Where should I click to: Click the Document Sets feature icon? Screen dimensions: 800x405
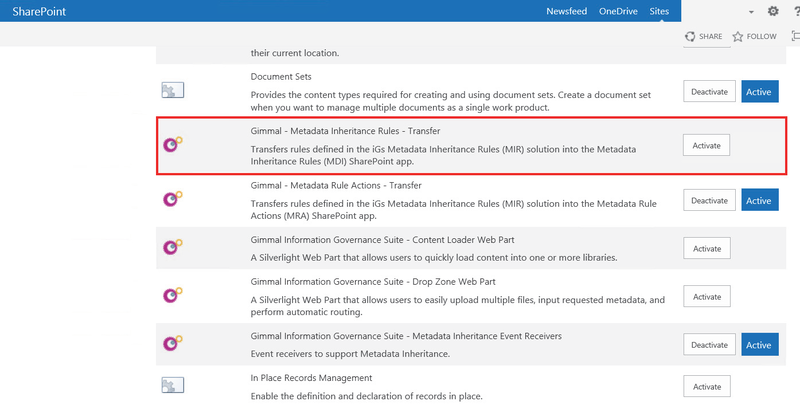[x=173, y=91]
